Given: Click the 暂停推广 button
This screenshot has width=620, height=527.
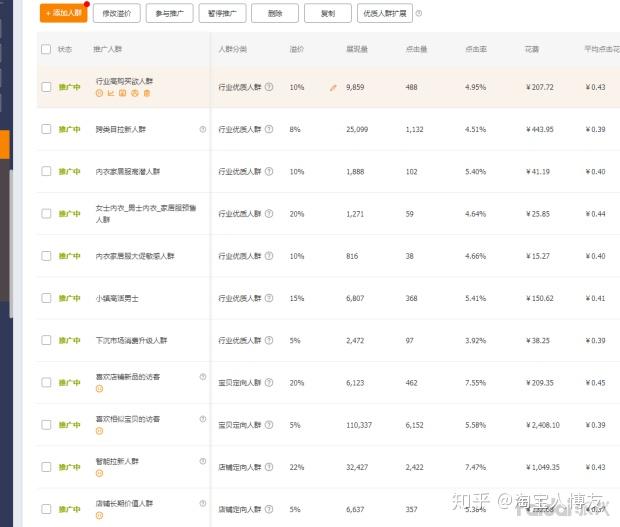Looking at the screenshot, I should click(x=222, y=13).
